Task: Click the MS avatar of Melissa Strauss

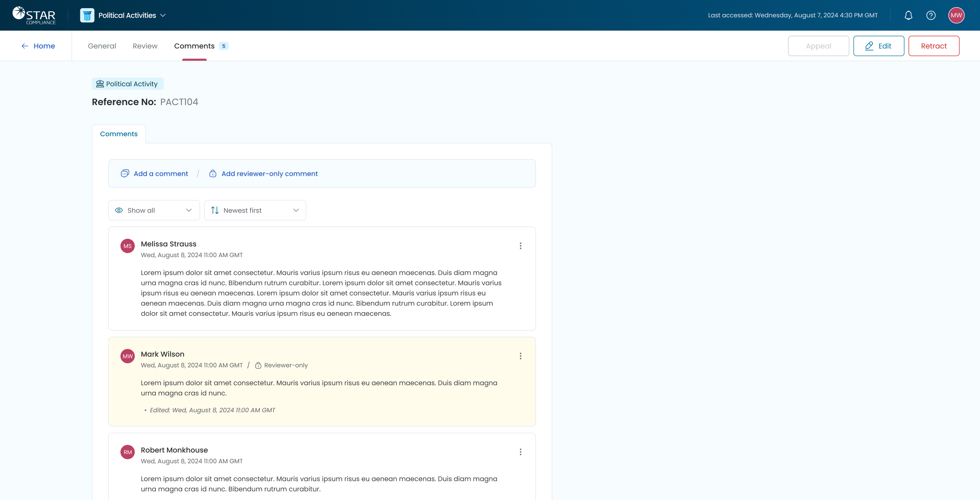Action: coord(128,246)
